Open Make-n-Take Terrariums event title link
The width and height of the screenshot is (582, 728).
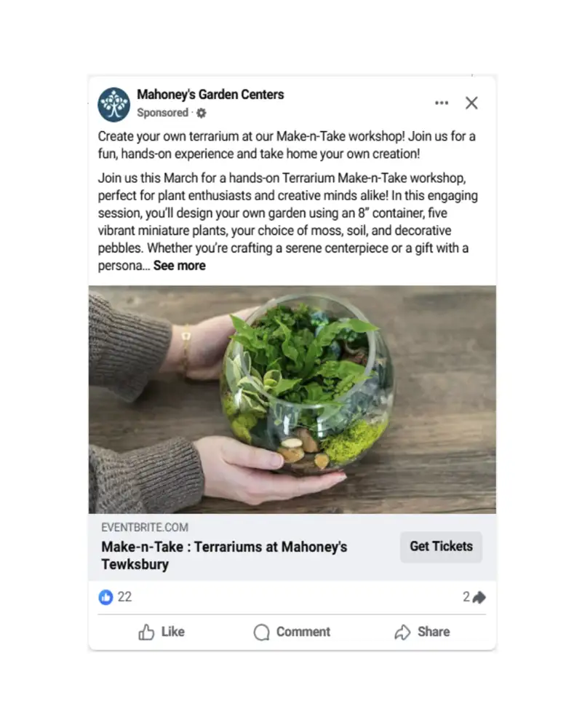(x=224, y=555)
